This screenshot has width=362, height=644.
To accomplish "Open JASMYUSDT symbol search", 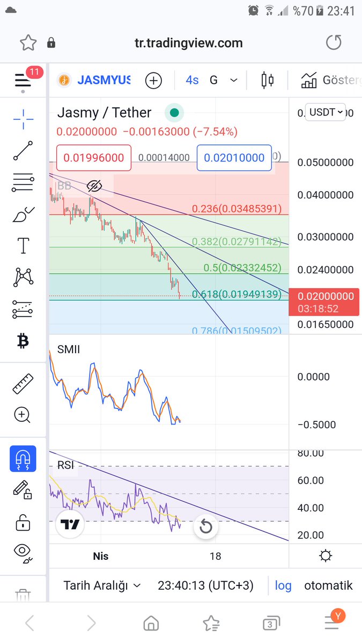I will (104, 80).
